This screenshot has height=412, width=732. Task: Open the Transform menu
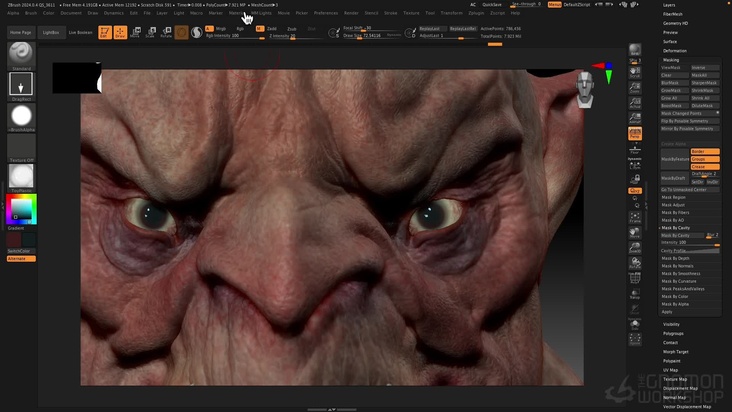[451, 13]
